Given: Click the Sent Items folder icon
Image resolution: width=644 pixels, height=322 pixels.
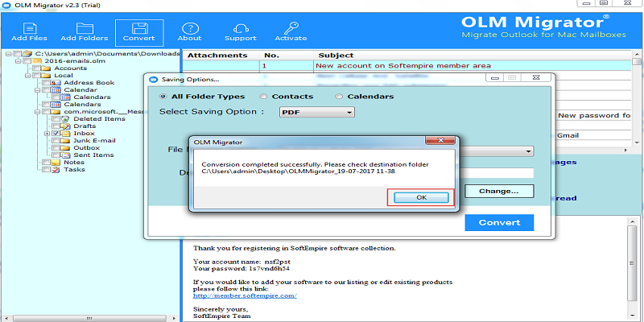Looking at the screenshot, I should (66, 155).
